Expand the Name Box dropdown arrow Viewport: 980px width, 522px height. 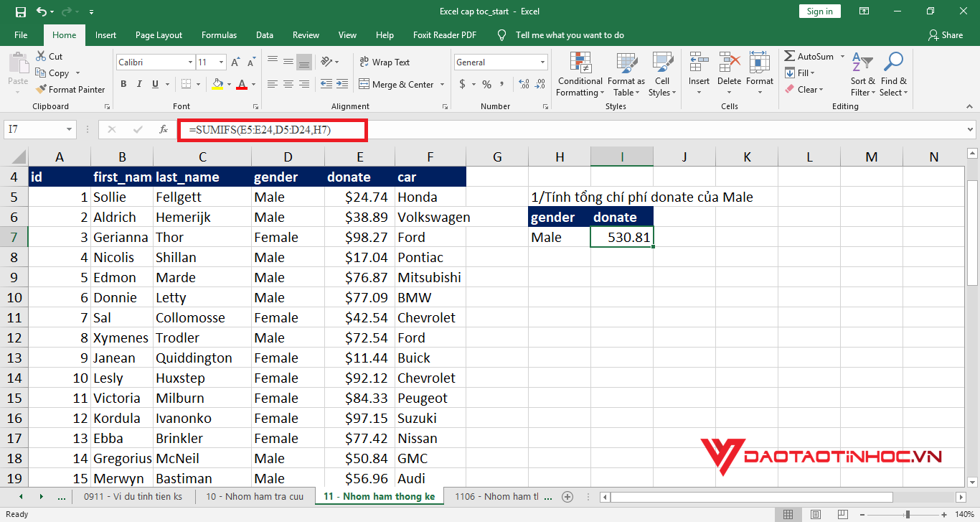(x=70, y=130)
